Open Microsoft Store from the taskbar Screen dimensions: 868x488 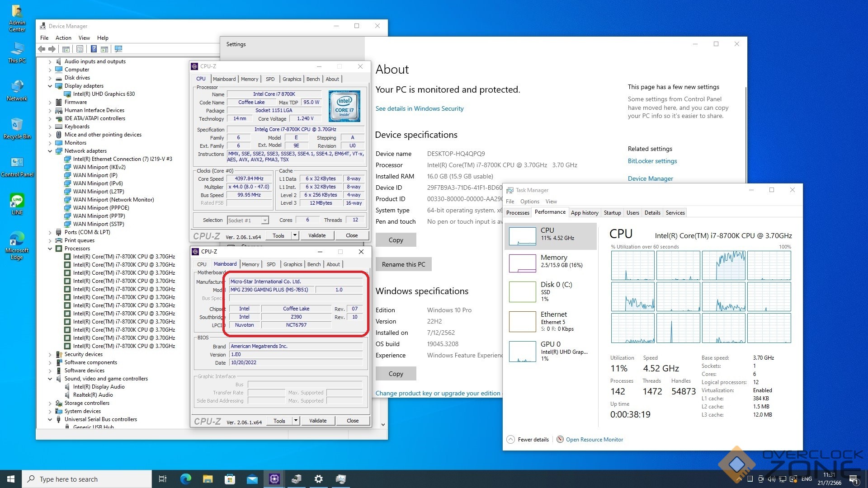click(230, 479)
